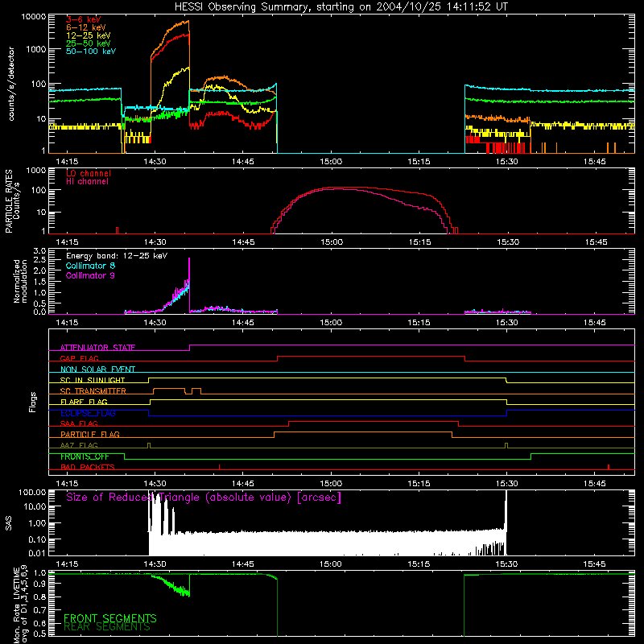Click 15:15 label under particle rates panel
Viewport: 644px width, 644px height.
click(x=419, y=242)
